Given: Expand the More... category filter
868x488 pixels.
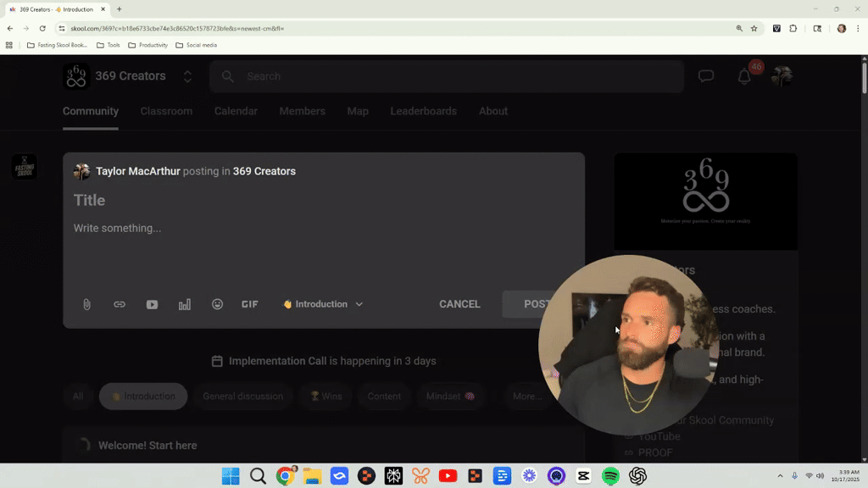Looking at the screenshot, I should [x=527, y=396].
